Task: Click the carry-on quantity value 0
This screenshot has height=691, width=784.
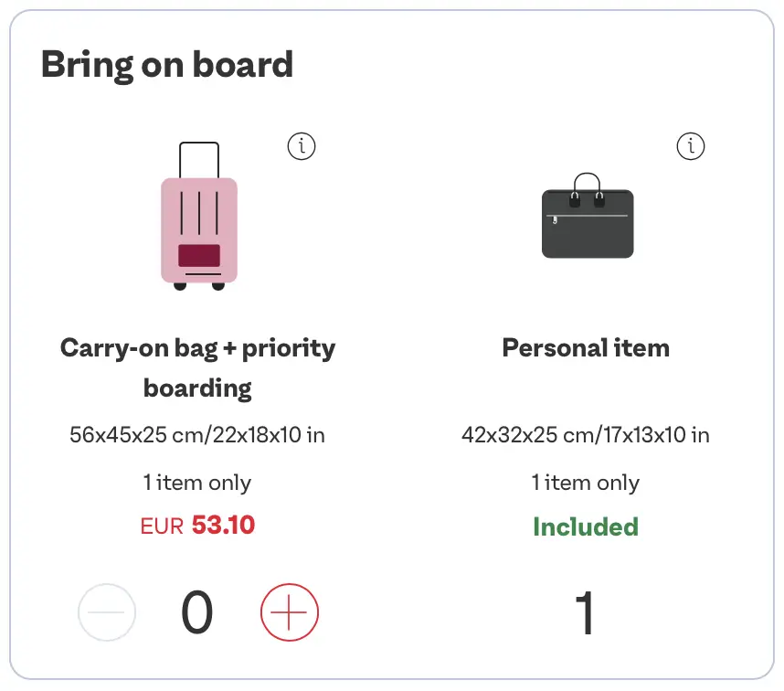Action: point(197,612)
